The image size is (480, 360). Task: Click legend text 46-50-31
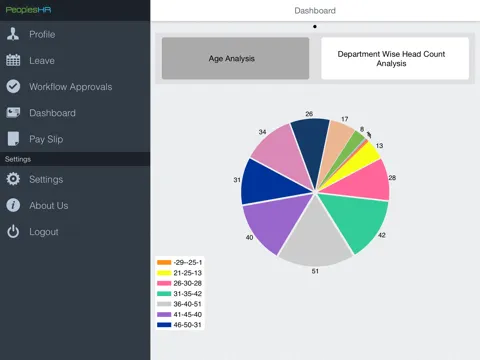click(x=188, y=325)
